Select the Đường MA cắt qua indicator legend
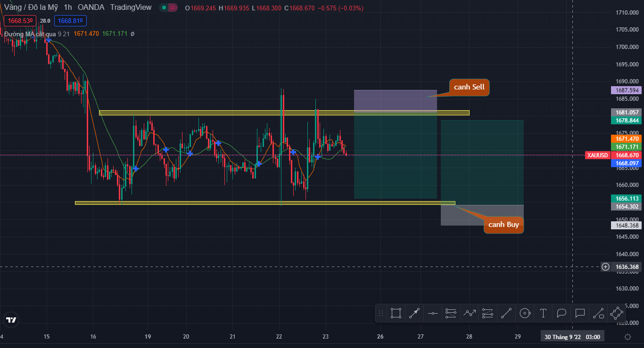The height and width of the screenshot is (348, 644). (x=30, y=34)
